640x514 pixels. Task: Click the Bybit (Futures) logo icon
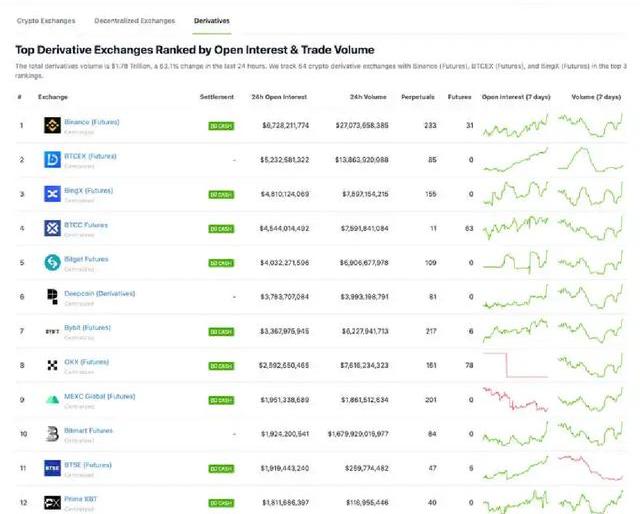[x=52, y=331]
